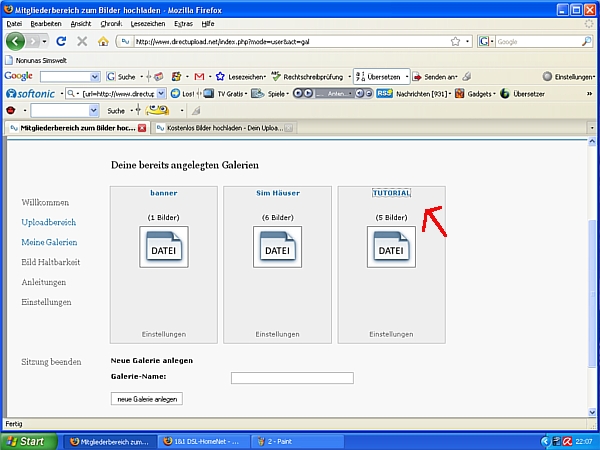Viewport: 600px width, 450px height.
Task: Click the Galerie-Name text field
Action: tap(292, 378)
